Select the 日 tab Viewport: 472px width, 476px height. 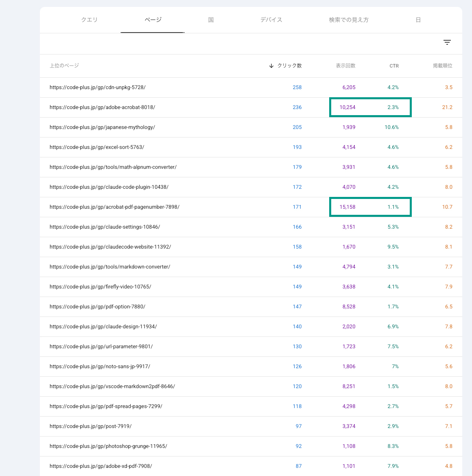(x=418, y=20)
